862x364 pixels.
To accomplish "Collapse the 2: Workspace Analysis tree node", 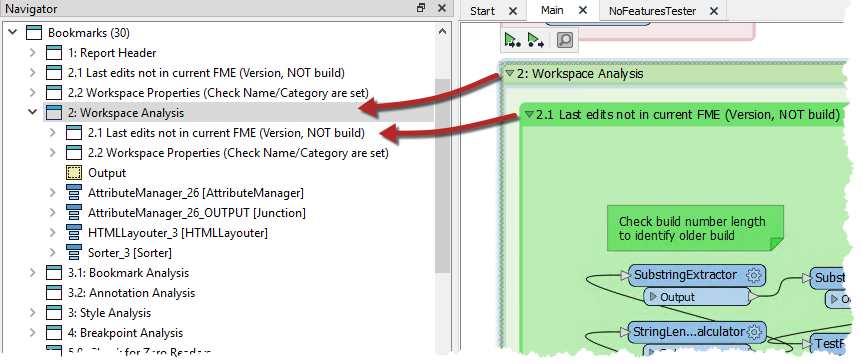I will (x=33, y=113).
